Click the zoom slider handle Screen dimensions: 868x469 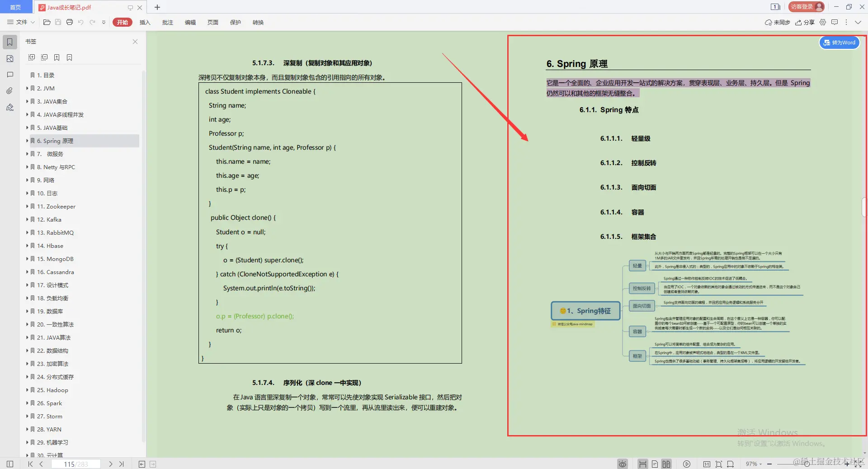(807, 464)
